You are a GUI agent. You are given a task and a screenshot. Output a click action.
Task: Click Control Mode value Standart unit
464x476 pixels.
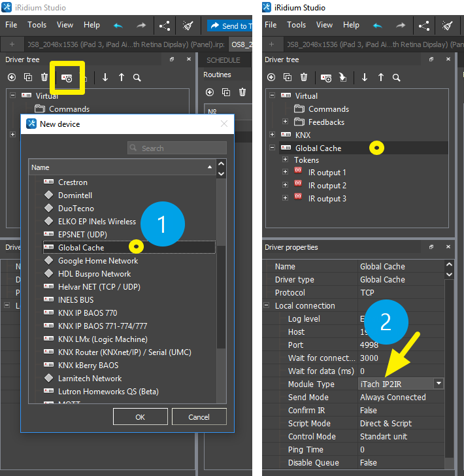pyautogui.click(x=384, y=436)
